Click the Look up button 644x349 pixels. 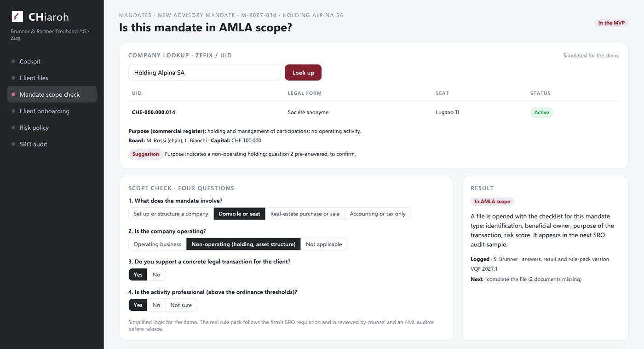tap(303, 72)
